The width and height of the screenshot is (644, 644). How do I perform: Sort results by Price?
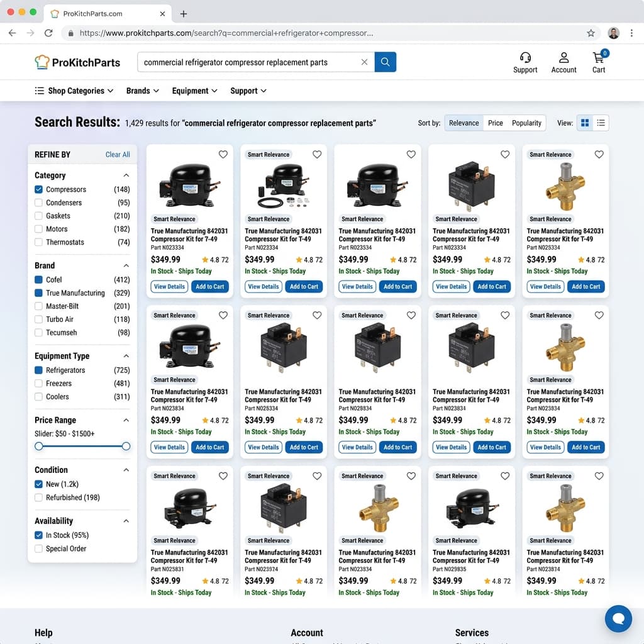tap(496, 123)
